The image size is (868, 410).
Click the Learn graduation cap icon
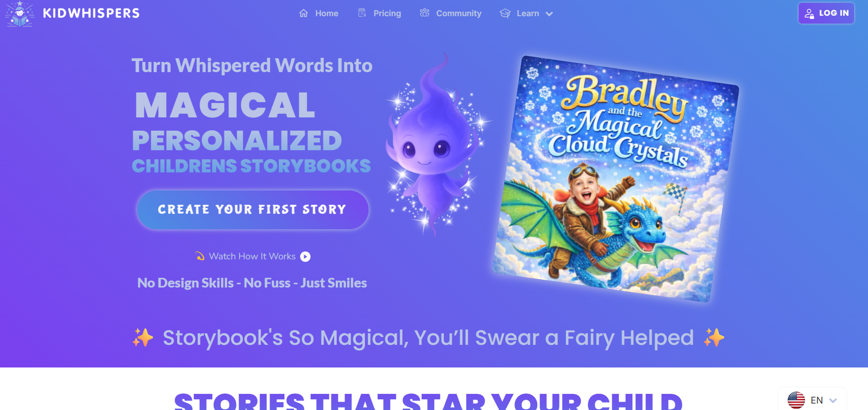point(505,13)
